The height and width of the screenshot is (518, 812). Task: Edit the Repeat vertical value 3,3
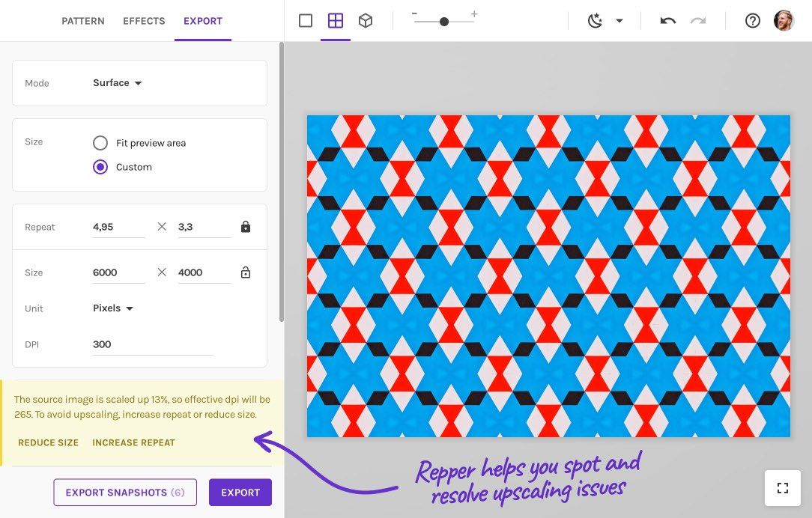[204, 227]
